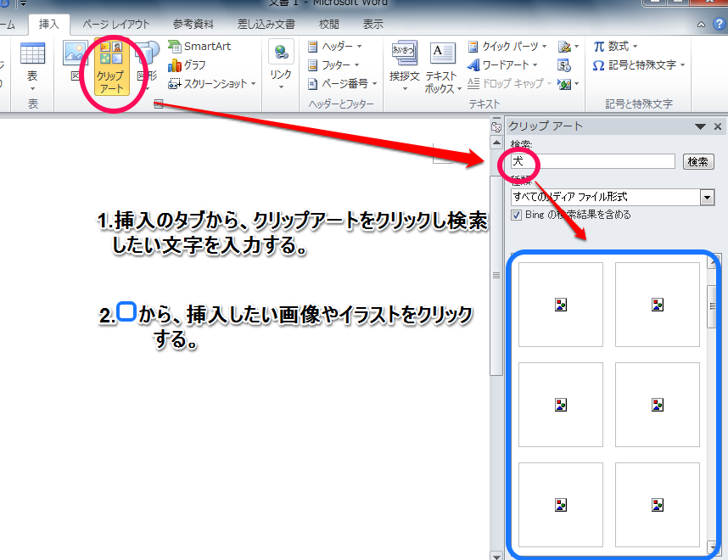728x560 pixels.
Task: Click the ワードアート WordArt icon
Action: click(473, 65)
